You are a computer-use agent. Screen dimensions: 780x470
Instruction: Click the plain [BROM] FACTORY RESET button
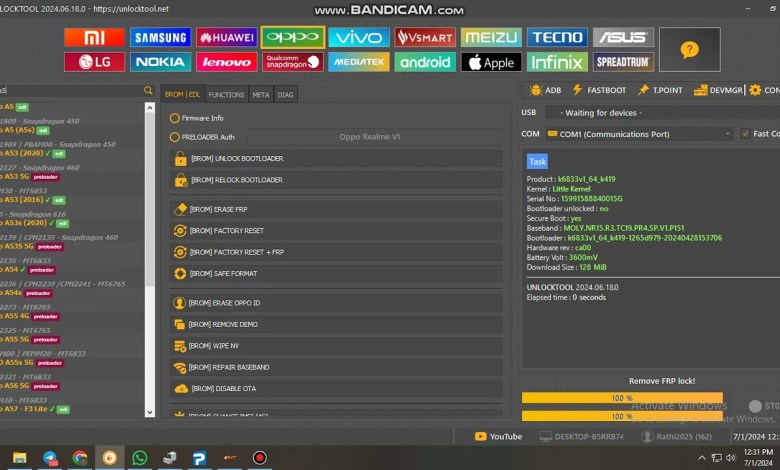[336, 231]
